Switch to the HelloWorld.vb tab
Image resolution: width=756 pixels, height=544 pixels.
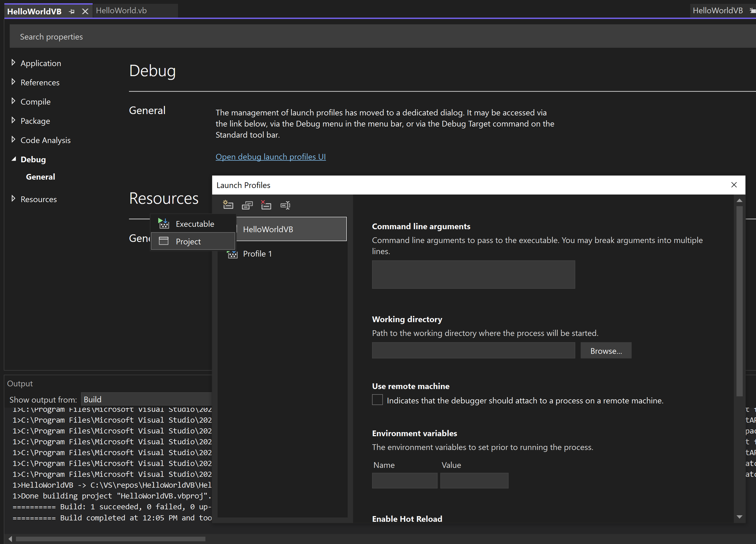tap(121, 11)
